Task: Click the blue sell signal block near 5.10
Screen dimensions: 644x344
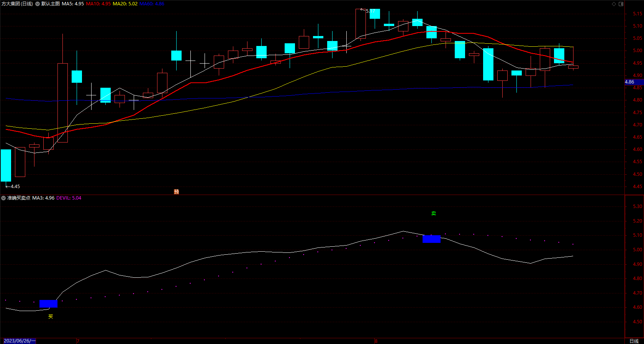Action: pyautogui.click(x=431, y=239)
